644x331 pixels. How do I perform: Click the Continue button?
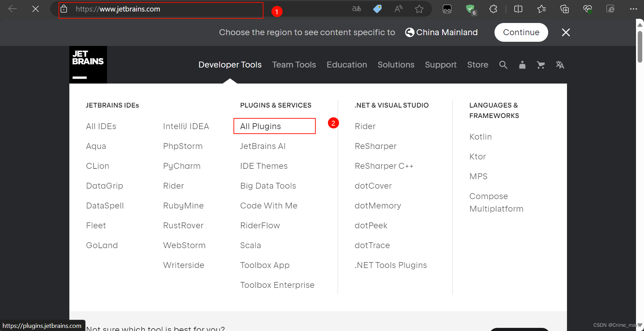point(521,32)
